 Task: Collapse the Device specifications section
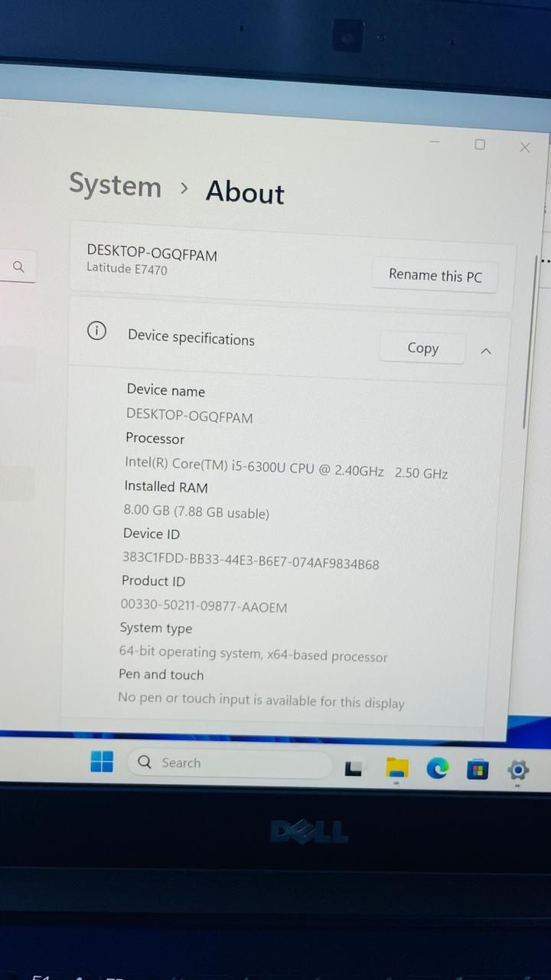pyautogui.click(x=485, y=351)
